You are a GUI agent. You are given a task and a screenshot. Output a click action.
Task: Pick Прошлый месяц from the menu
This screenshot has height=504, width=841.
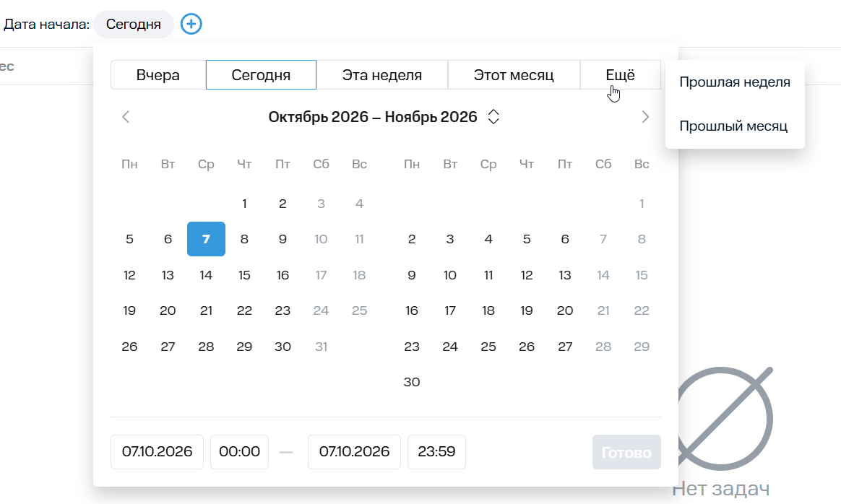tap(734, 126)
